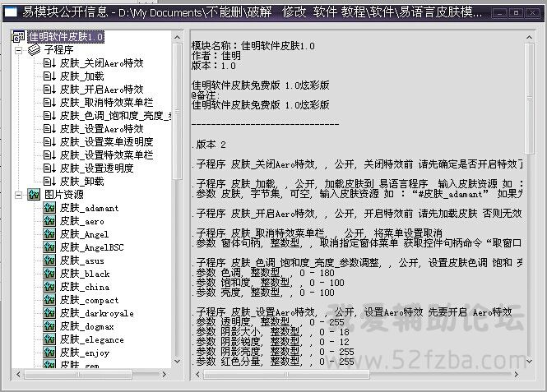Select 皮肤_设置特效菜单栏 in the tree
Image resolution: width=547 pixels, height=392 pixels.
pyautogui.click(x=106, y=155)
